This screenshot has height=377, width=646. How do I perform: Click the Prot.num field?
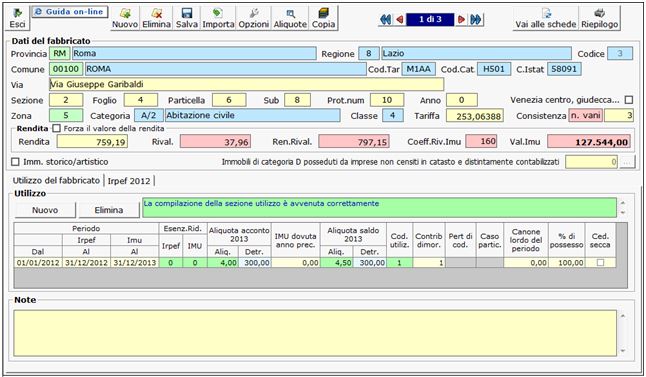point(387,100)
